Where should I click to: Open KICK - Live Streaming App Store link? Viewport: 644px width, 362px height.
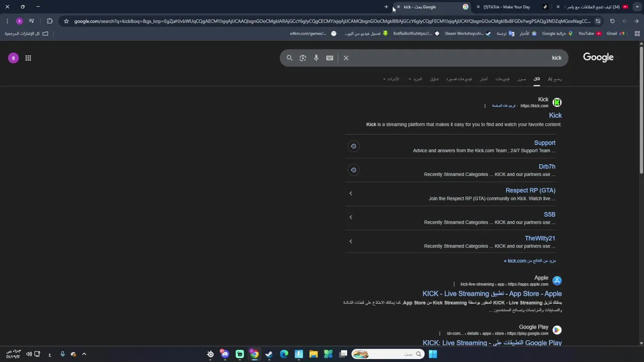click(x=492, y=294)
